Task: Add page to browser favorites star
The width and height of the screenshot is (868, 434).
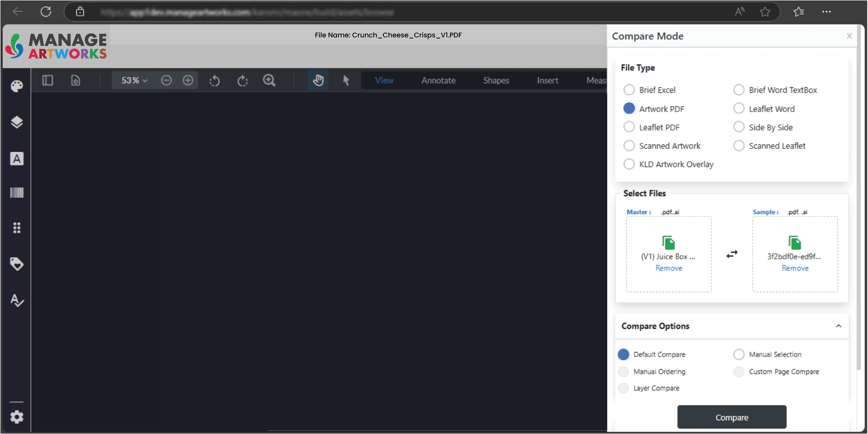Action: click(x=765, y=12)
